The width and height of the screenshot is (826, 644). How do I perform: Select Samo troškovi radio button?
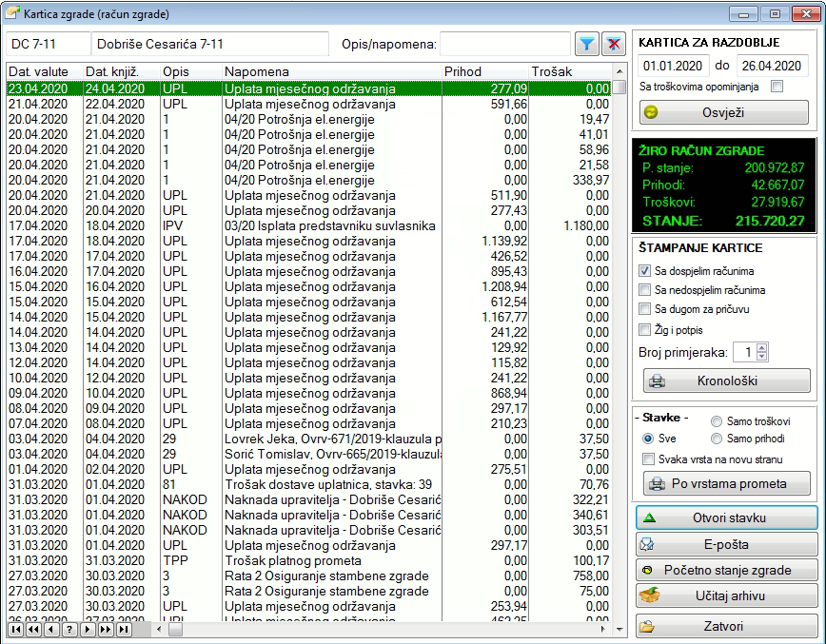(x=716, y=421)
